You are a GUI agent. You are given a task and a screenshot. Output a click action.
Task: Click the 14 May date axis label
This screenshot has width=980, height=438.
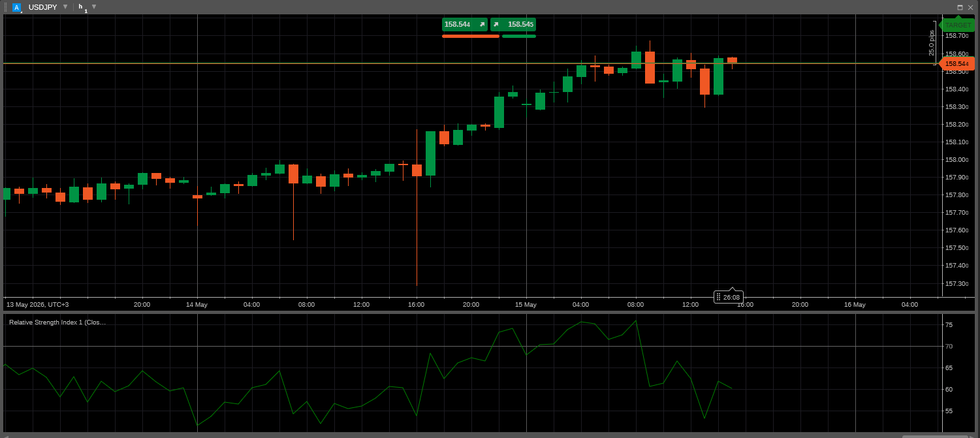(x=197, y=304)
